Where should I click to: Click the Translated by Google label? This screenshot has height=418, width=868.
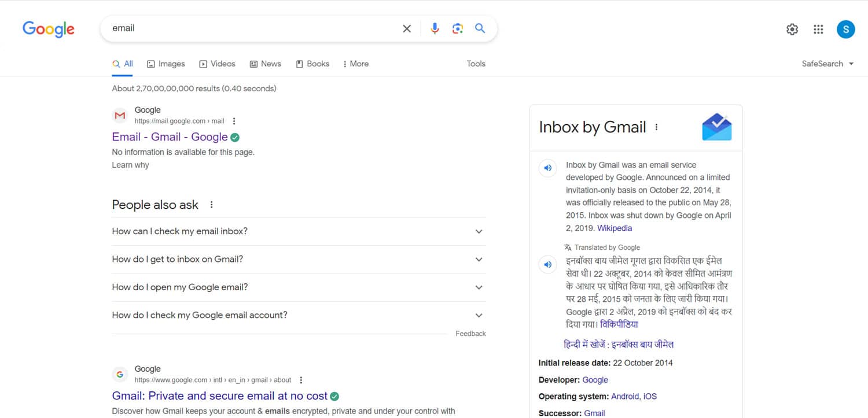[x=602, y=247]
